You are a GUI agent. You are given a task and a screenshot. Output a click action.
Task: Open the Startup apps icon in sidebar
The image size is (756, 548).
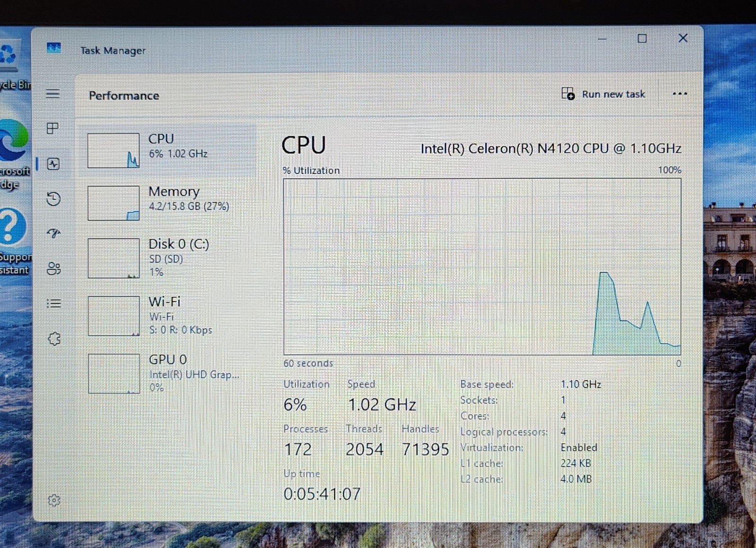click(x=54, y=234)
